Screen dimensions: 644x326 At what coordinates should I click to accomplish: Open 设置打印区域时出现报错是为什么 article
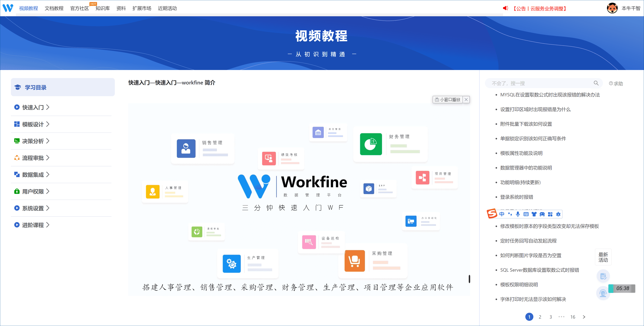[x=535, y=109]
